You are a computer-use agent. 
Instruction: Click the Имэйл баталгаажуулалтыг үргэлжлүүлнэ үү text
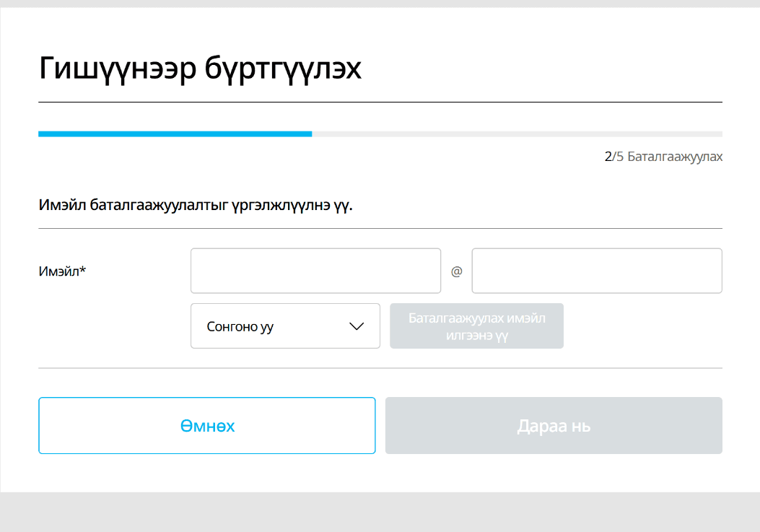point(196,205)
